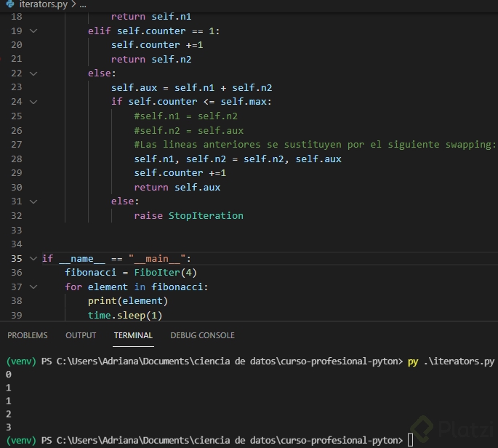The image size is (498, 448).
Task: Click the swapping comment on line 27
Action: point(315,145)
